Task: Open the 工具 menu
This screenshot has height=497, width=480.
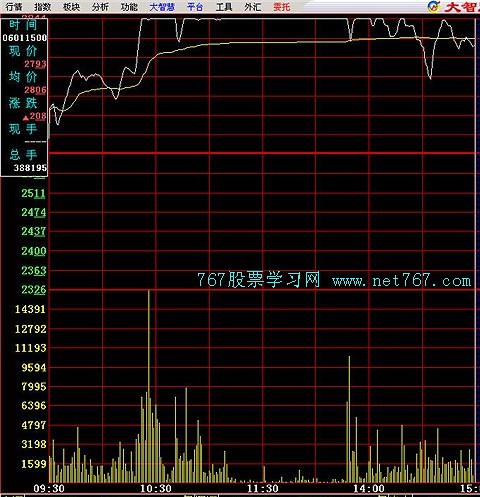Action: click(224, 7)
